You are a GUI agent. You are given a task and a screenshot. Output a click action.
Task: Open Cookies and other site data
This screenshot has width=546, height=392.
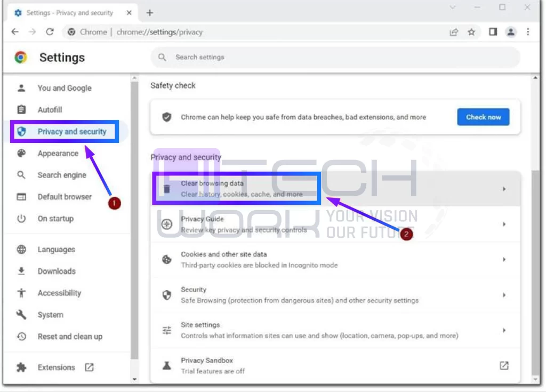tap(336, 260)
